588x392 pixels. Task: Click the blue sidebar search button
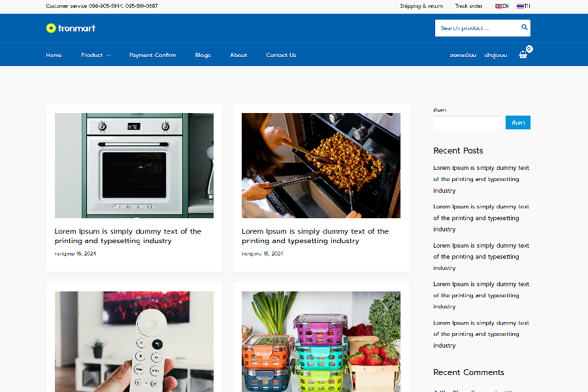tap(518, 123)
